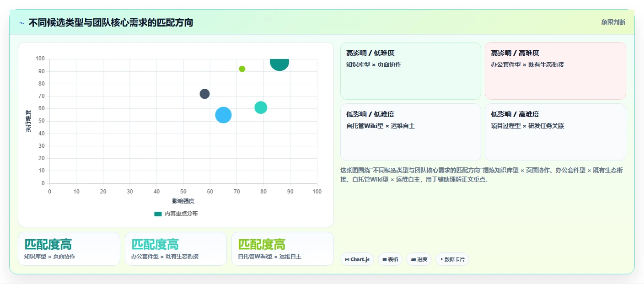Image resolution: width=644 pixels, height=284 pixels.
Task: Click the Chart.js chip icon
Action: tap(347, 259)
